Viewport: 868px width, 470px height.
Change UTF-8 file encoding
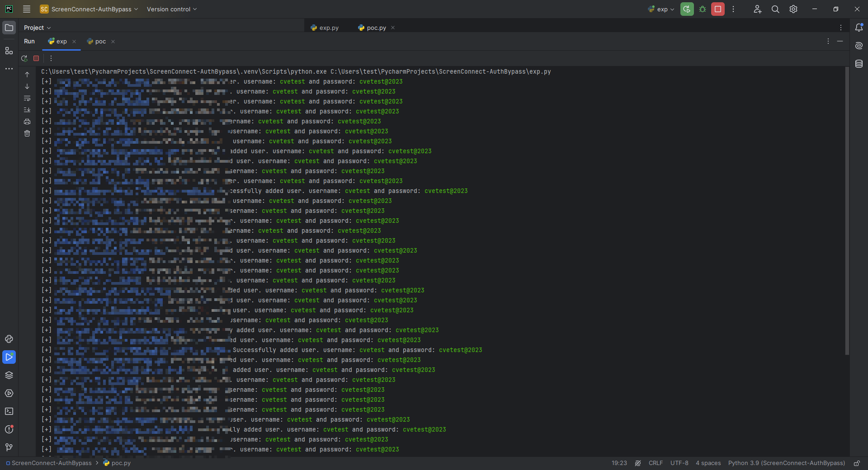[679, 463]
